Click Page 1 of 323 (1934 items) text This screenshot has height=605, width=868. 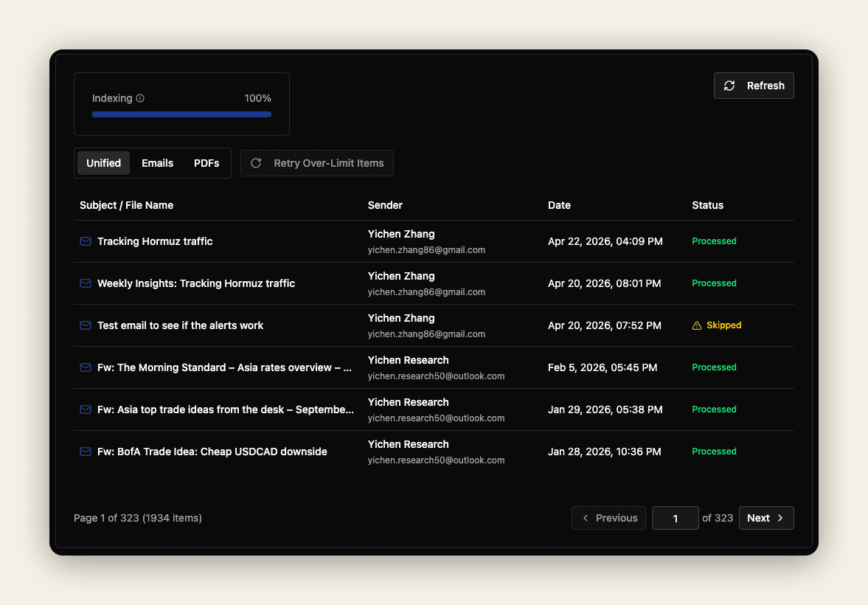138,518
